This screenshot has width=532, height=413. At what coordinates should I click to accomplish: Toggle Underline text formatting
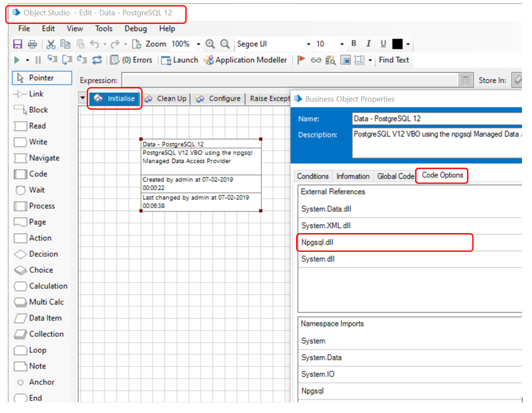coord(383,44)
